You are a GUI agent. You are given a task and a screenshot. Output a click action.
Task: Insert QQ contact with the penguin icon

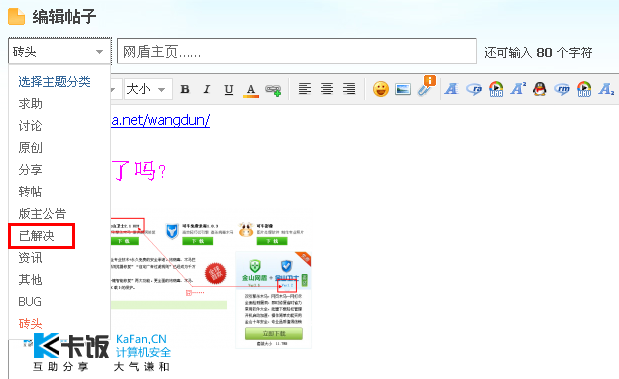click(x=540, y=89)
